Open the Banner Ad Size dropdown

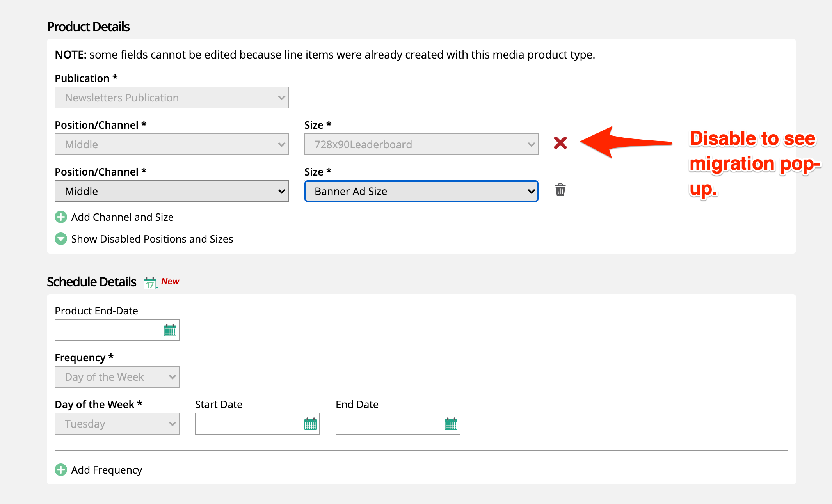pos(421,191)
